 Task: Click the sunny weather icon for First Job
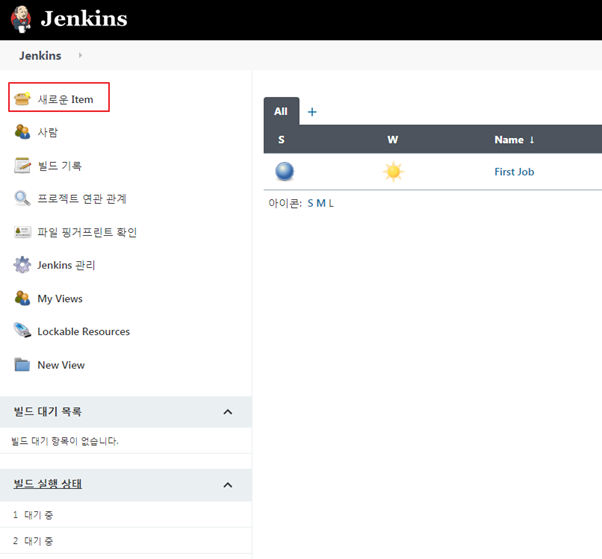394,172
